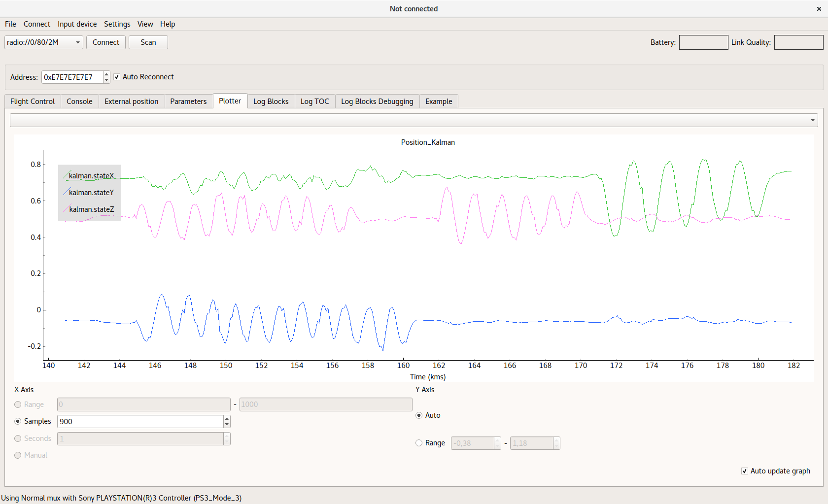This screenshot has width=828, height=504.
Task: Click the kalman.stateX legend line sample
Action: (x=66, y=176)
